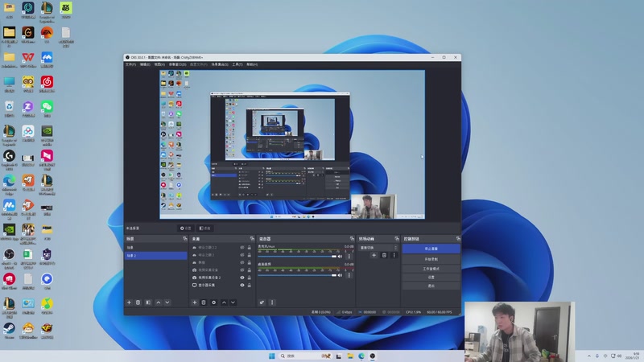Delete the selected scene with the trash icon
644x362 pixels.
click(138, 302)
